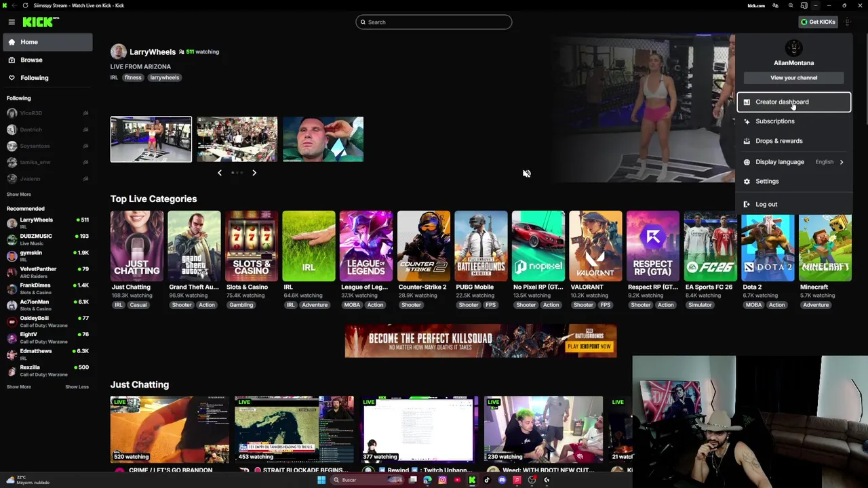Open Display language submenu
Image resolution: width=868 pixels, height=488 pixels.
(x=793, y=162)
